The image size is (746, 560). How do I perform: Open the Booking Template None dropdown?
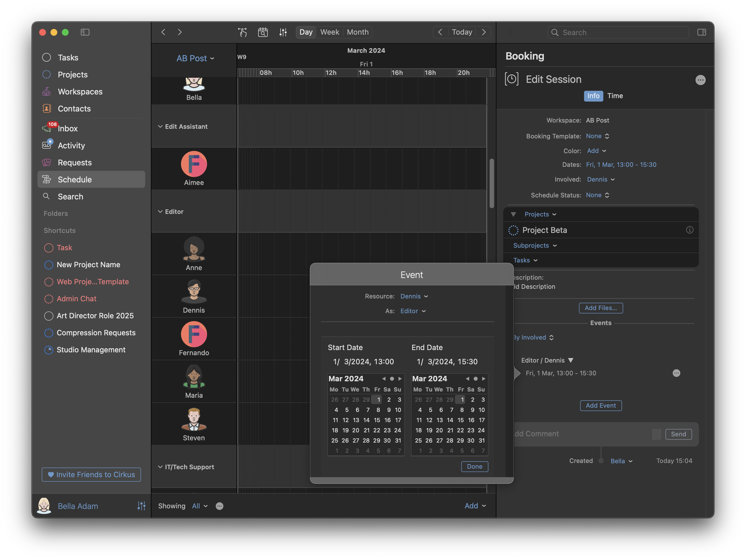tap(597, 136)
